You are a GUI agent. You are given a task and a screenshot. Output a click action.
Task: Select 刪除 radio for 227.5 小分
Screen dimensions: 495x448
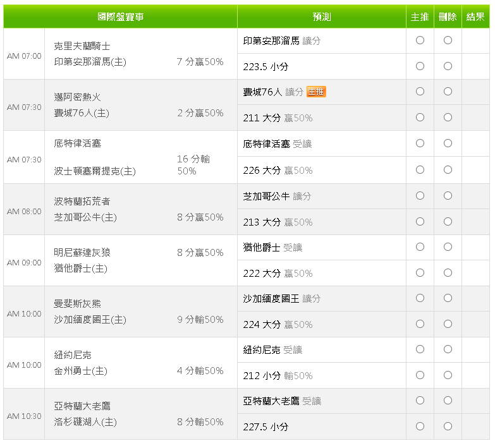[x=448, y=427]
